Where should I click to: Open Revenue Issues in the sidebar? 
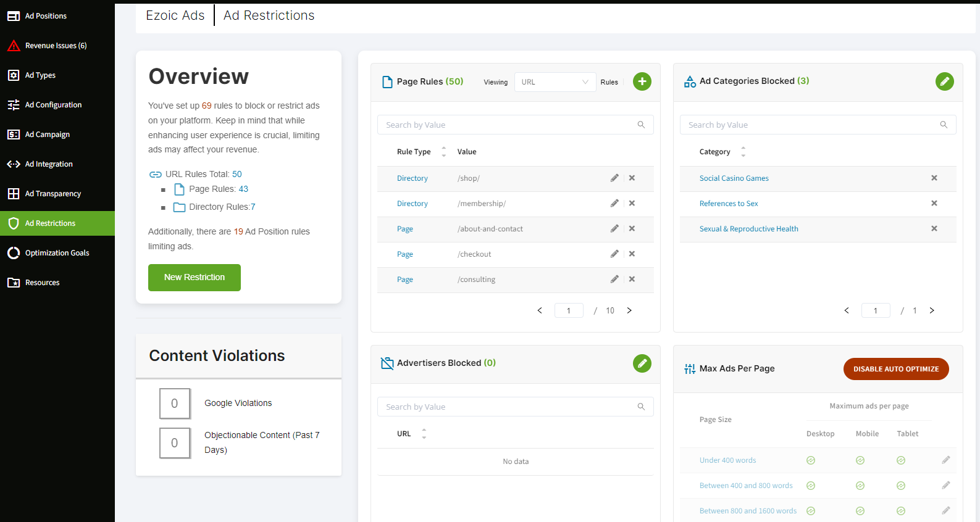[x=56, y=46]
